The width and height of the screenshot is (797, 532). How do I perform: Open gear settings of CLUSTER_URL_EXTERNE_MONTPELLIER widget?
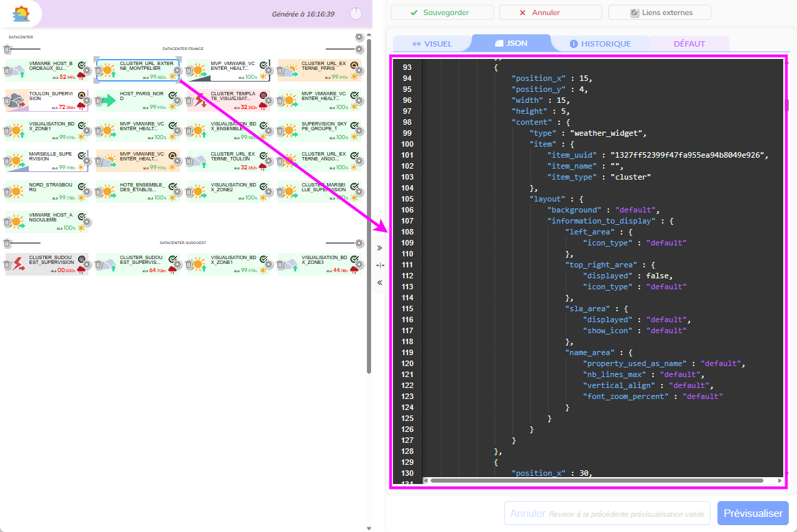(x=177, y=70)
